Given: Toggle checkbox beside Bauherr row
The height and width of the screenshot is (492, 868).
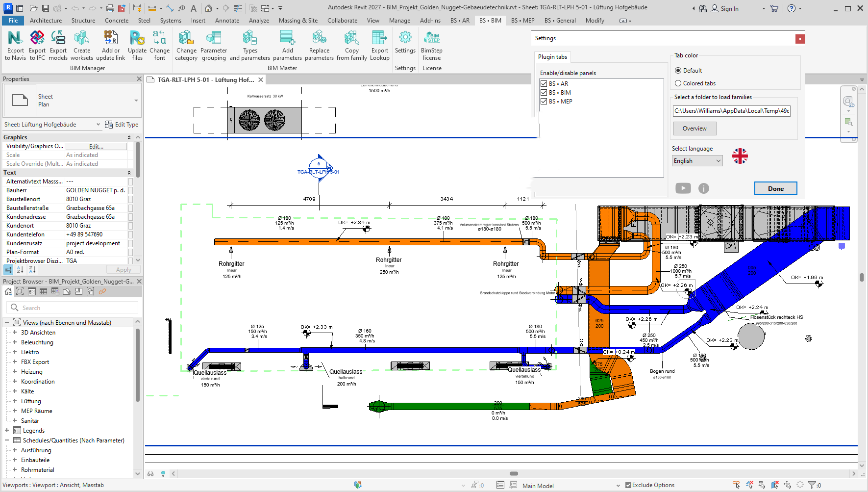Looking at the screenshot, I should [130, 190].
